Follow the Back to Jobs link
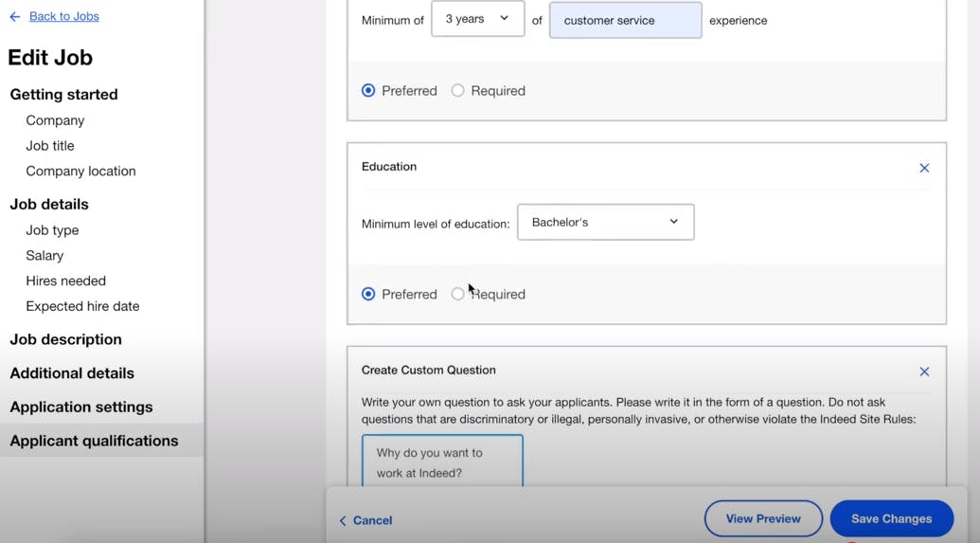This screenshot has height=543, width=980. point(63,16)
